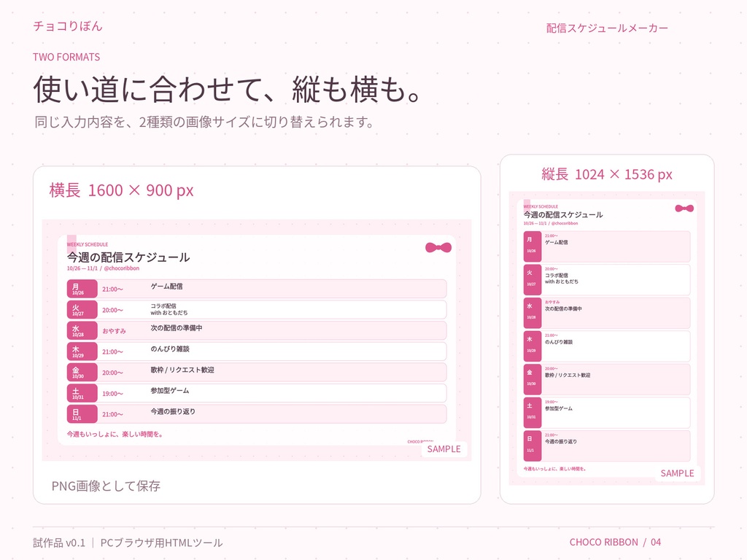Click the 試作品 v0.1 footer text
The width and height of the screenshot is (747, 560).
(x=59, y=542)
